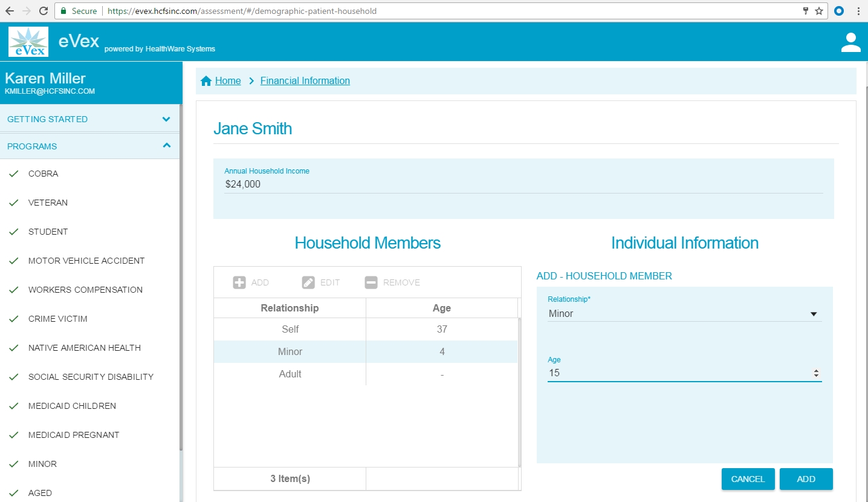Click the blue ADD button
Viewport: 868px width, 502px height.
coord(806,479)
